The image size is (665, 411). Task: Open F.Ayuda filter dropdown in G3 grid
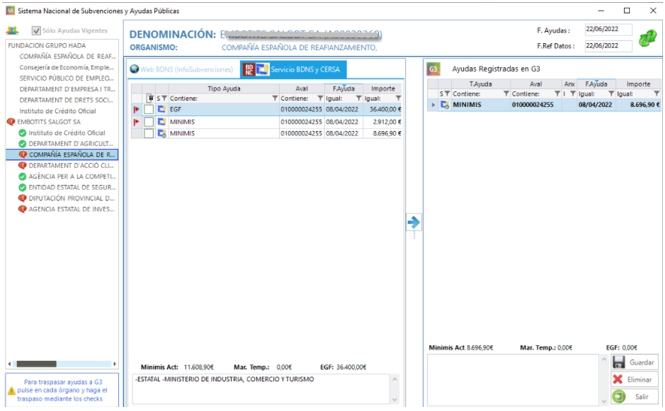pos(611,94)
